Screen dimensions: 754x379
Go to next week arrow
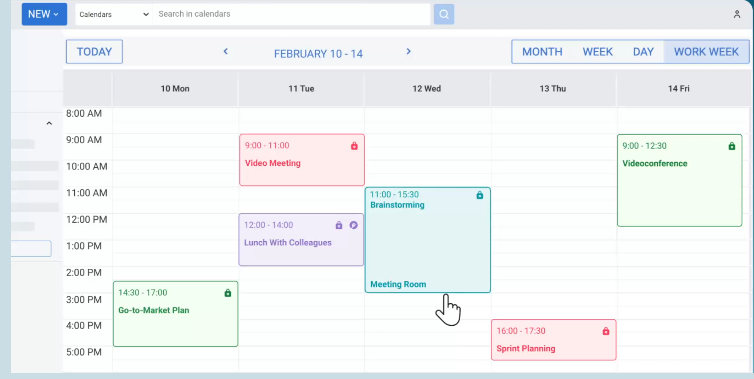pyautogui.click(x=408, y=51)
